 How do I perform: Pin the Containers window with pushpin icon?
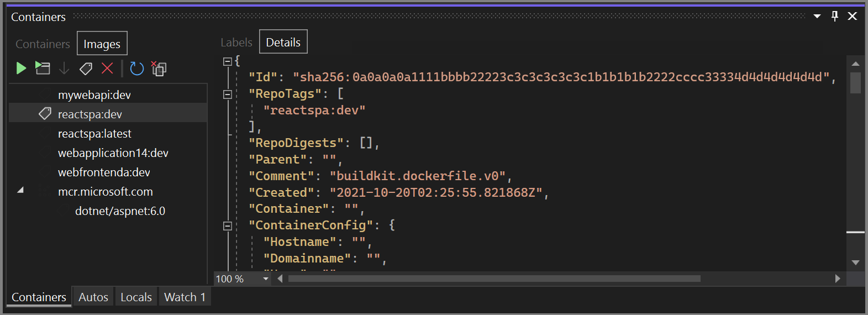click(835, 16)
